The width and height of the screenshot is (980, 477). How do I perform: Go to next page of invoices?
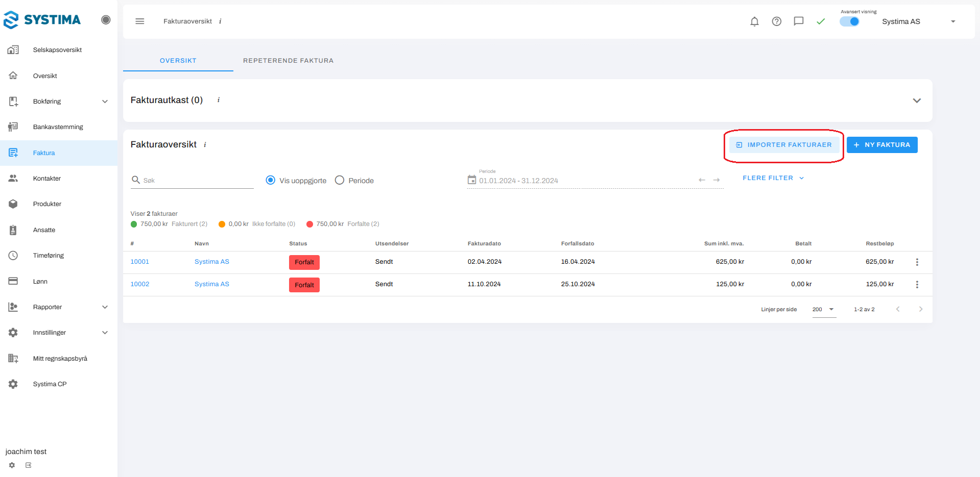point(921,309)
